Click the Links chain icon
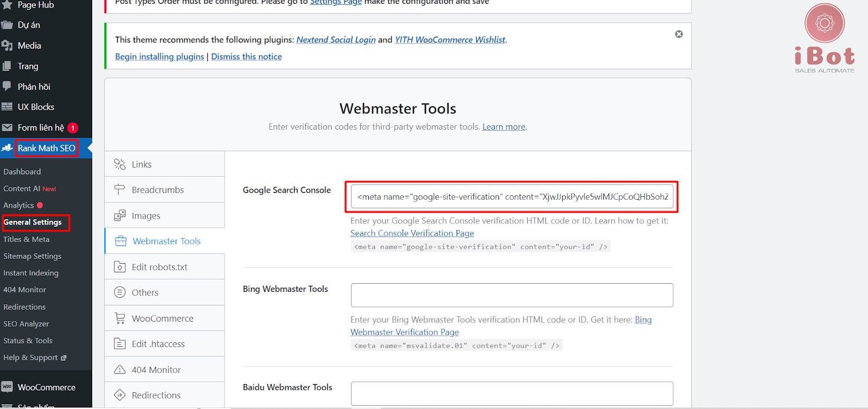Screen dimensions: 868x409 pyautogui.click(x=120, y=164)
